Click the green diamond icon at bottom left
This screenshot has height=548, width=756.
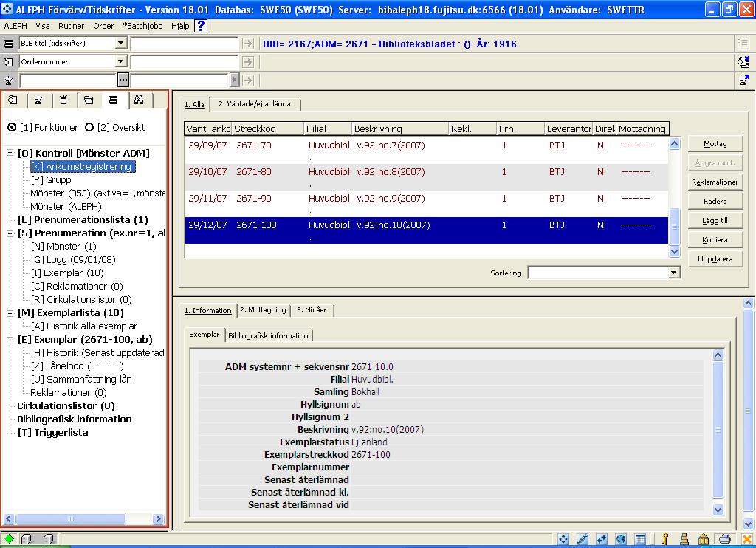pyautogui.click(x=9, y=538)
